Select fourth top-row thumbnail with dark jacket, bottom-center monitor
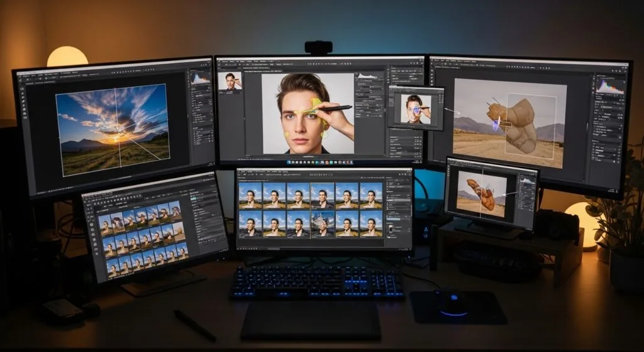644x352 pixels. tap(322, 196)
